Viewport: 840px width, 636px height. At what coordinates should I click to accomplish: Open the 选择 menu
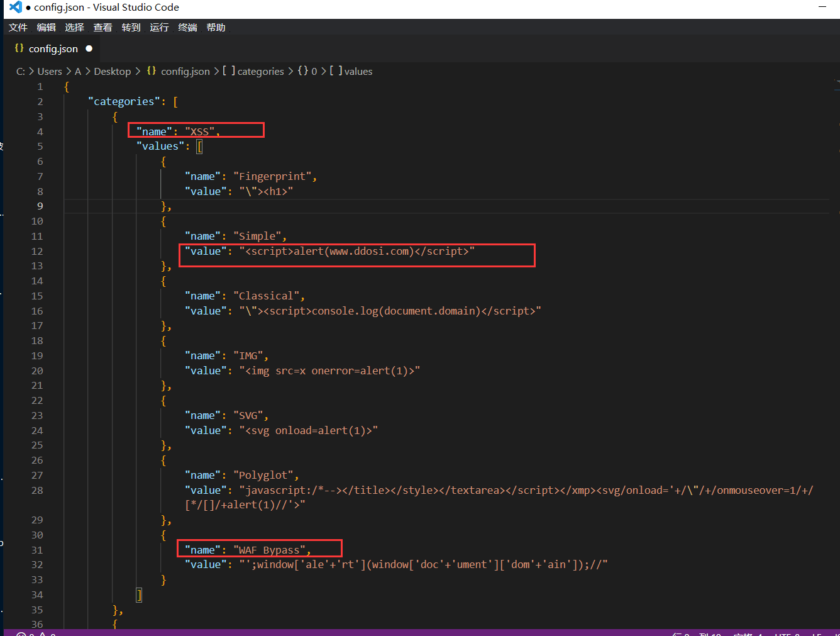pyautogui.click(x=74, y=27)
